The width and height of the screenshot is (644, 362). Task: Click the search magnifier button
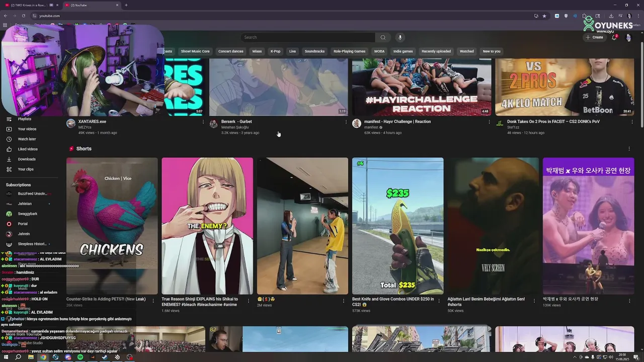(383, 37)
